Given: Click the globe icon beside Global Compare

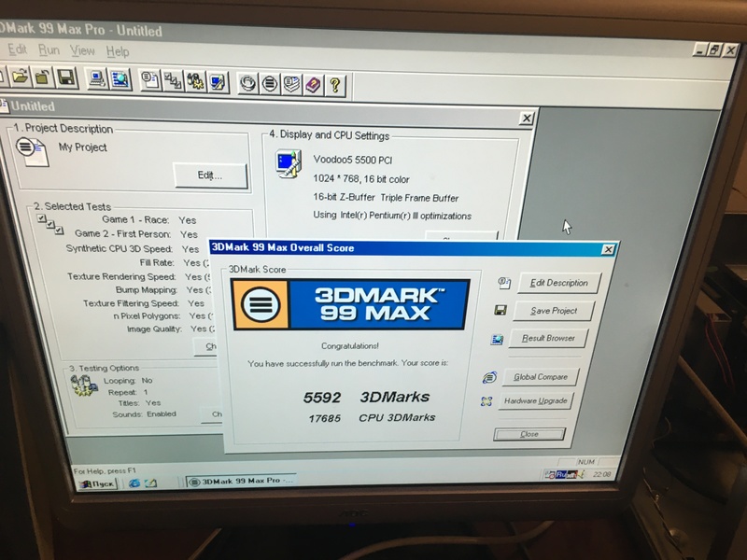Looking at the screenshot, I should pos(489,378).
